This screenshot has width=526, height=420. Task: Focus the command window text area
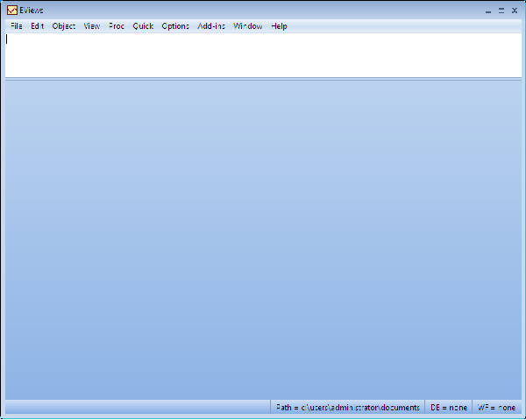pos(263,55)
